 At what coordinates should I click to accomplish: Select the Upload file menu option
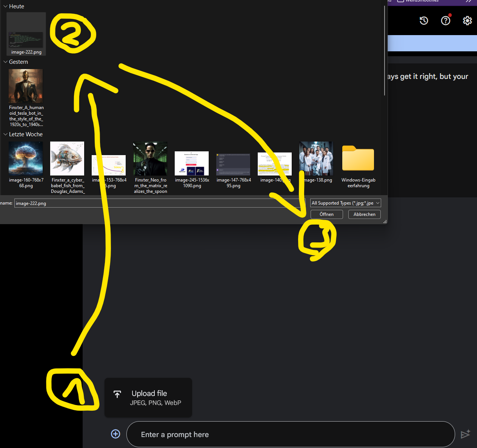[x=148, y=397]
